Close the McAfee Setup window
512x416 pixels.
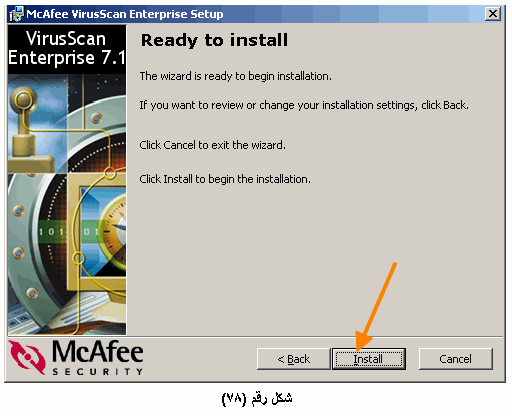tap(493, 14)
